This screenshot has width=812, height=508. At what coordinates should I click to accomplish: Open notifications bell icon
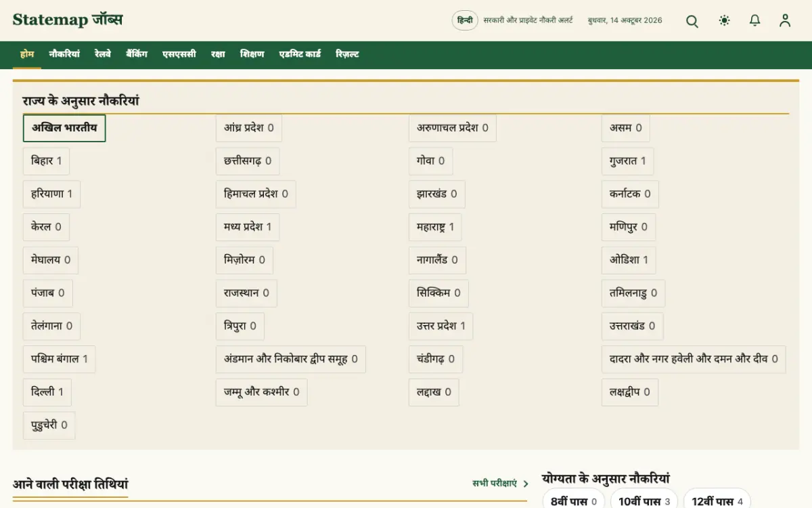[x=755, y=21]
